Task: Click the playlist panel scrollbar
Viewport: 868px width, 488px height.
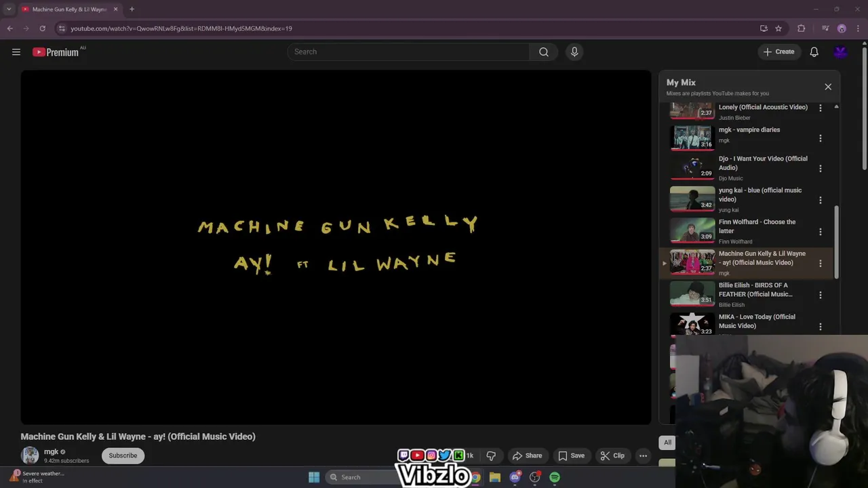Action: 836,241
